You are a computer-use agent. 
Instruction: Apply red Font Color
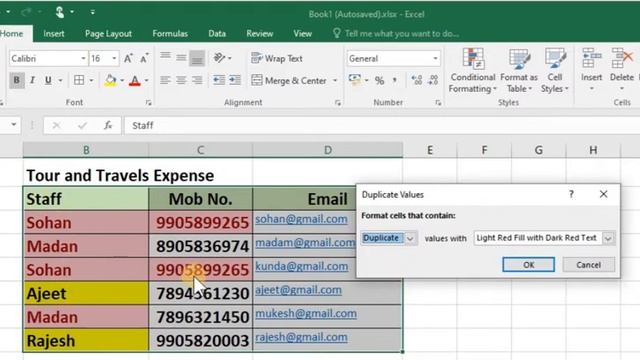pyautogui.click(x=135, y=80)
